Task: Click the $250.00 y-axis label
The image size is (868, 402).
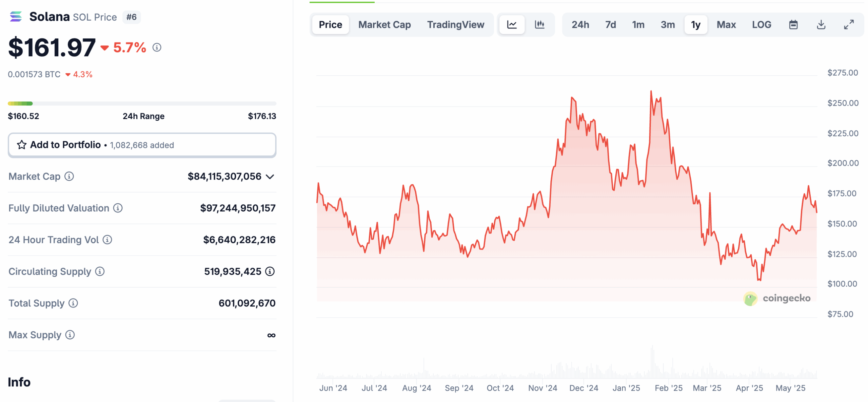Action: click(x=843, y=103)
